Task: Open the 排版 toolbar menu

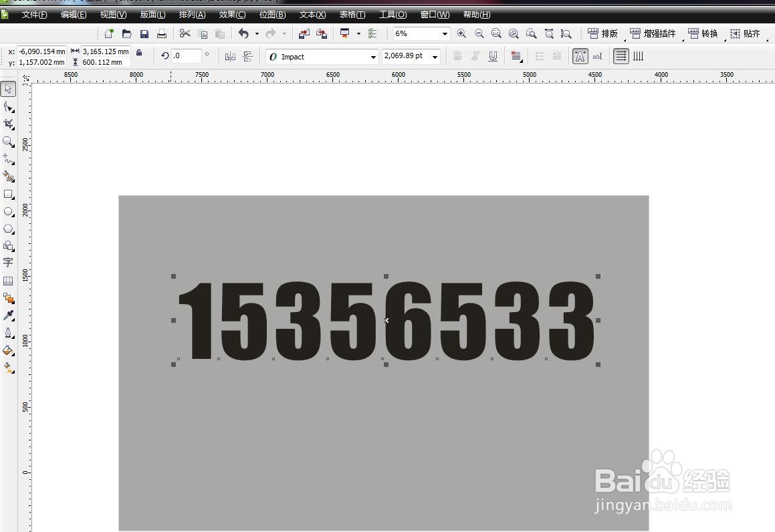Action: [x=602, y=33]
